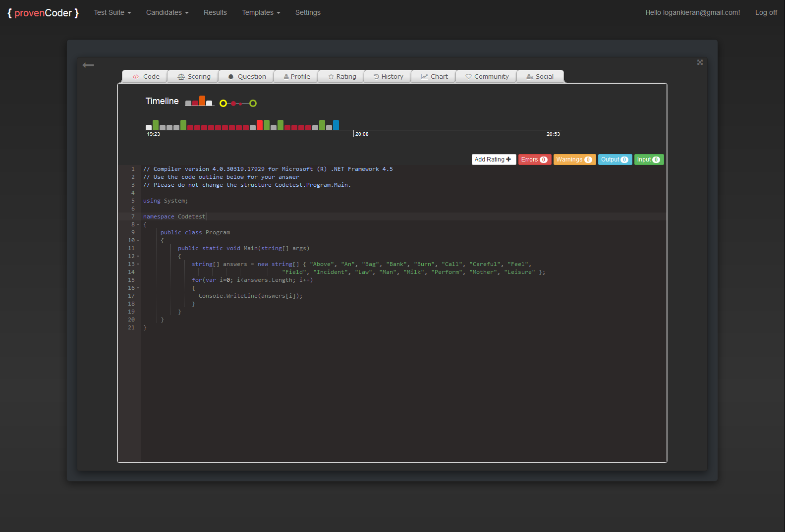785x532 pixels.
Task: Click the Hello logankieran@gmail.com greeting
Action: coord(693,12)
